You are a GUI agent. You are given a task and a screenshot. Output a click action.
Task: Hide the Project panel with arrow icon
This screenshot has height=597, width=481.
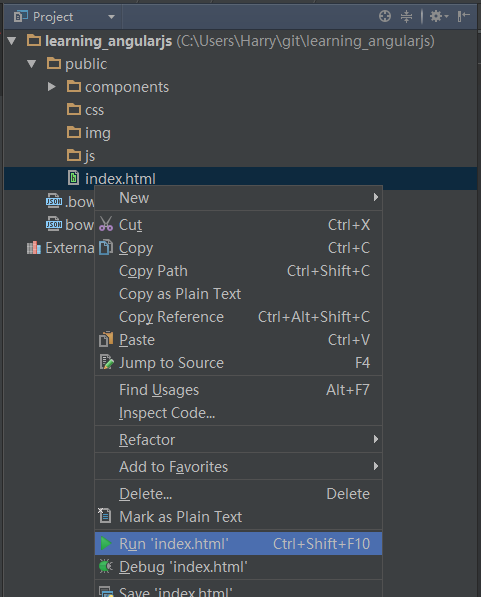463,16
